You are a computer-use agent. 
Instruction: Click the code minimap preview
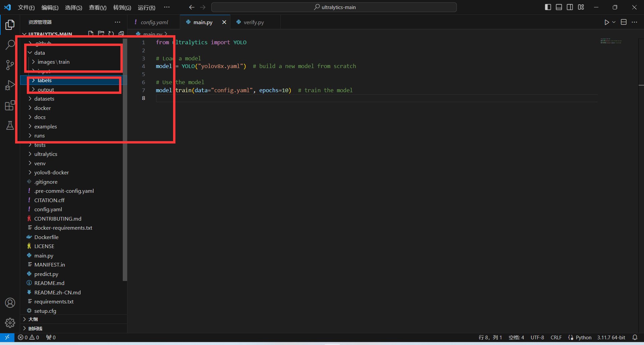(x=611, y=41)
